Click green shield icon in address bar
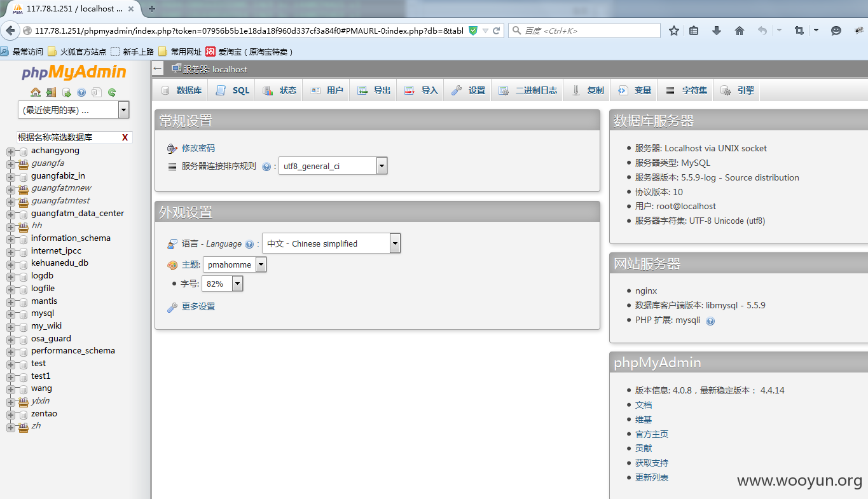 coord(472,31)
